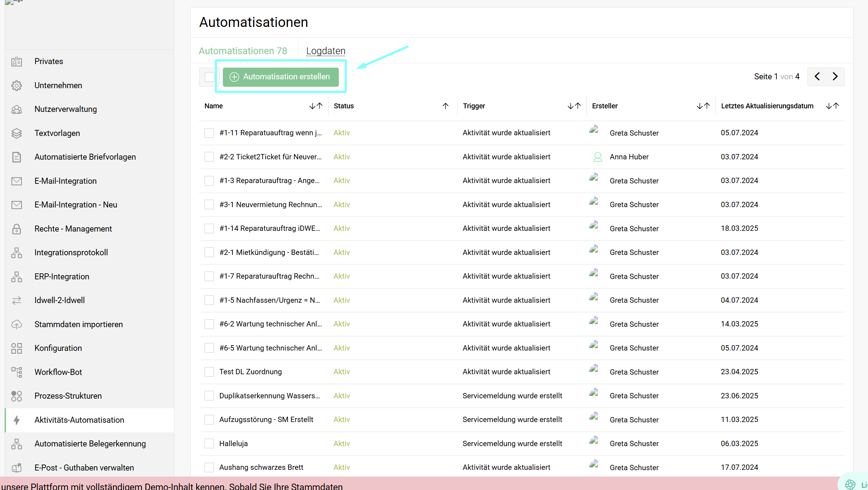Open the Aufzugsstörung - SM Erstellt automation
The image size is (868, 490).
pyautogui.click(x=266, y=420)
